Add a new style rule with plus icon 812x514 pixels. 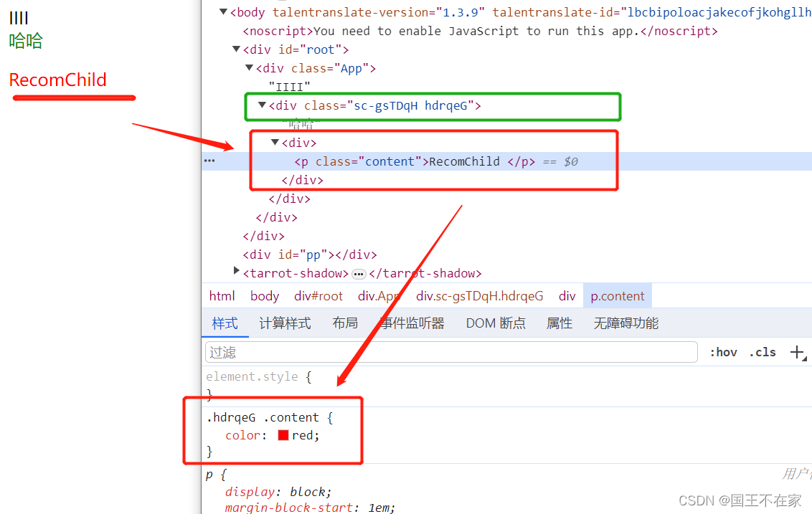(x=798, y=353)
